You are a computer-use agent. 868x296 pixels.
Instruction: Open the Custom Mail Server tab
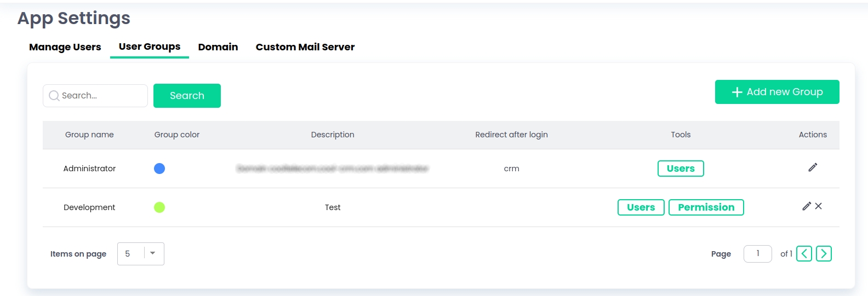[x=305, y=47]
